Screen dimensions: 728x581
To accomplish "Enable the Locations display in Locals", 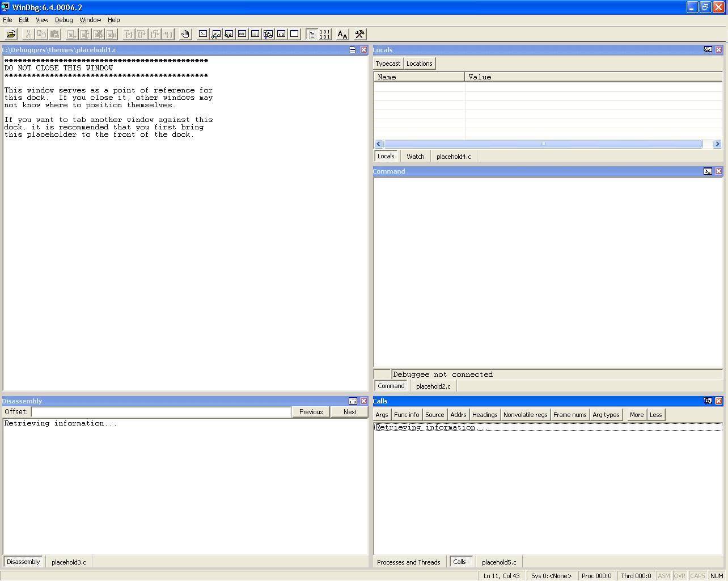I will 419,64.
